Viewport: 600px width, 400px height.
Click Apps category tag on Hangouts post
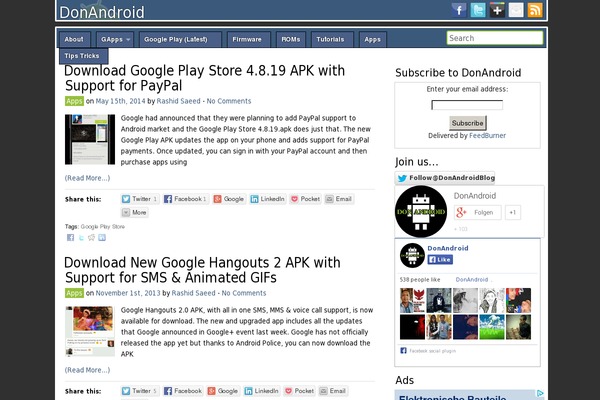pyautogui.click(x=74, y=293)
